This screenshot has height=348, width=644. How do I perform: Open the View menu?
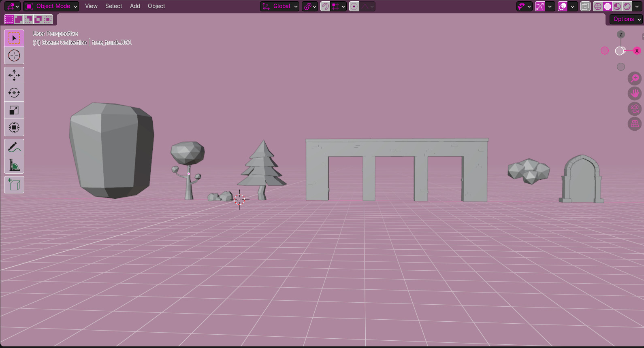pos(91,6)
